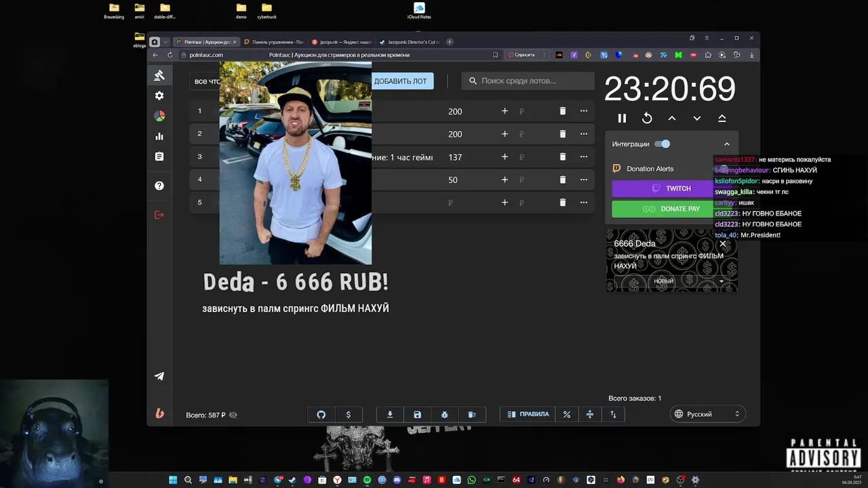The image size is (868, 488).
Task: Open the auction gavel page in sidebar
Action: point(159,75)
